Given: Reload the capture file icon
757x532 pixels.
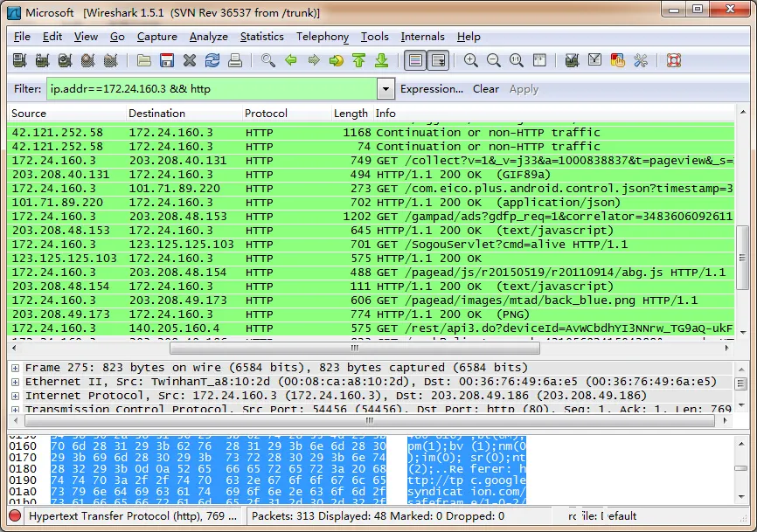Looking at the screenshot, I should point(212,60).
